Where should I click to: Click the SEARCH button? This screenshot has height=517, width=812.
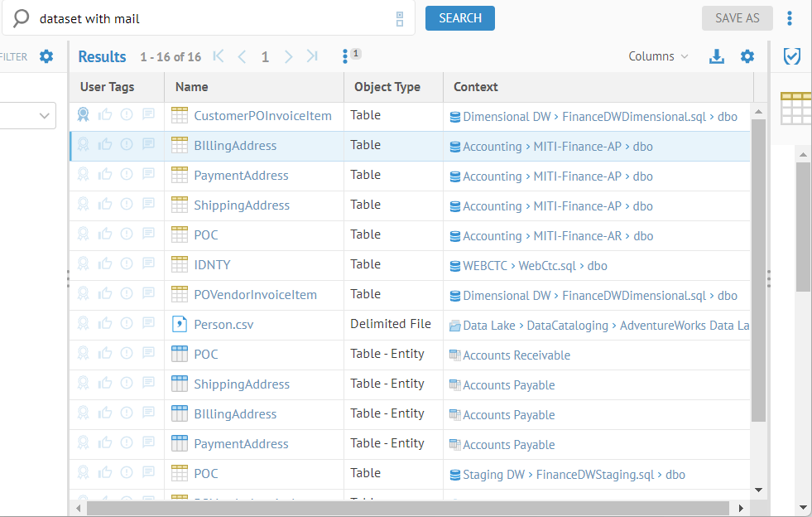459,18
